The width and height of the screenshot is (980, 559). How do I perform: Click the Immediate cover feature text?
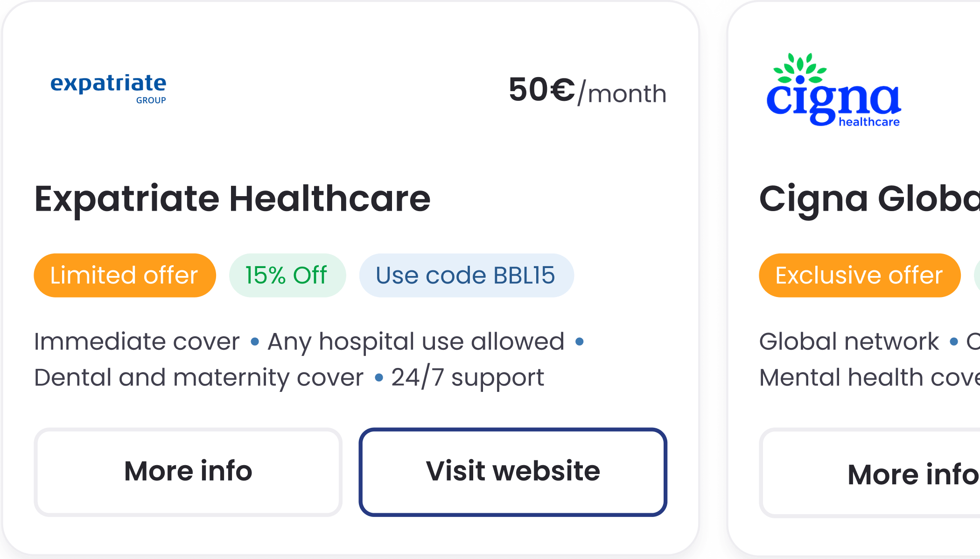137,341
